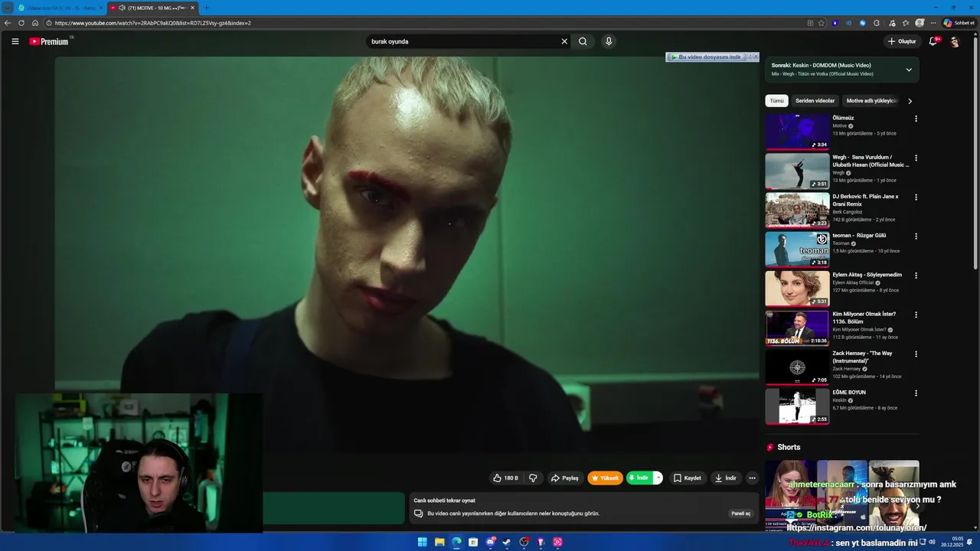The image size is (980, 551).
Task: Open options menu for Eylem Aktaş video
Action: tap(916, 275)
